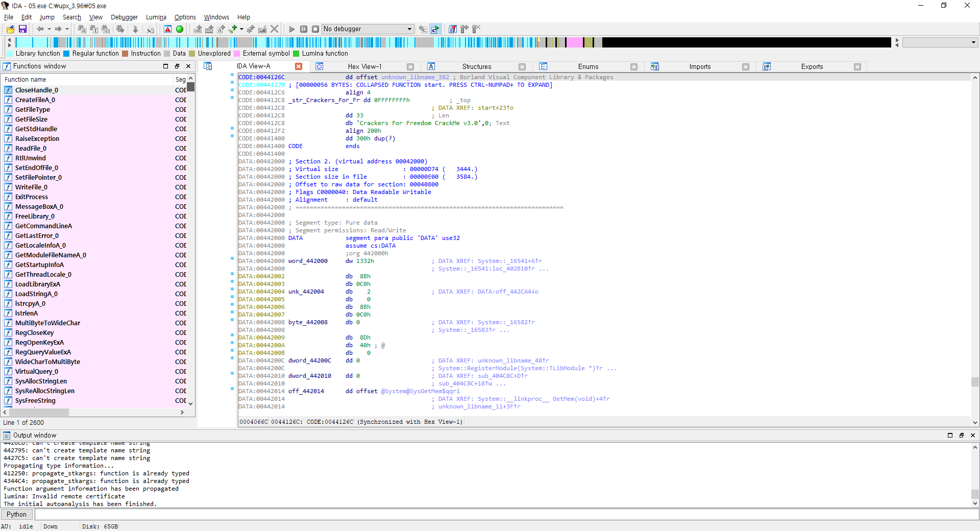Open the No debugger selection dropdown

tap(367, 29)
